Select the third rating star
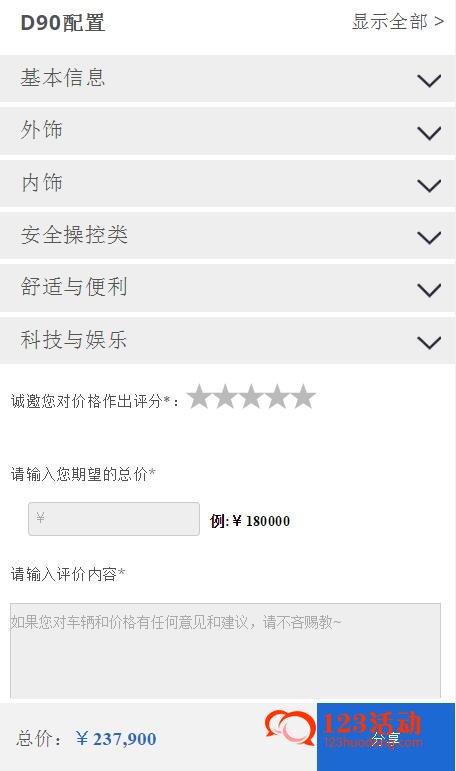Viewport: 456px width, 771px height. 251,396
